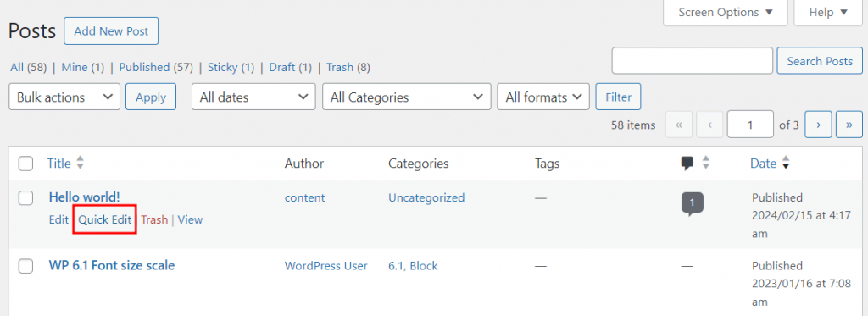The image size is (868, 316).
Task: Move Hello world! to Trash
Action: point(154,219)
